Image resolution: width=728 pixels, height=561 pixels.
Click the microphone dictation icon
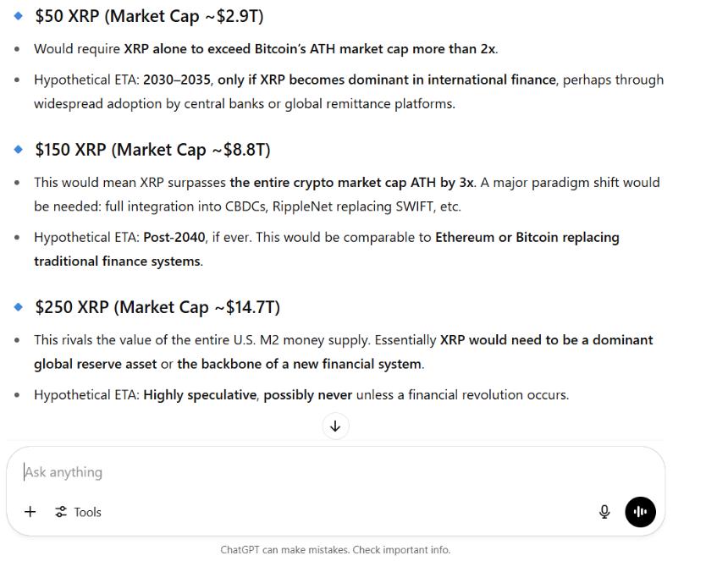[604, 512]
